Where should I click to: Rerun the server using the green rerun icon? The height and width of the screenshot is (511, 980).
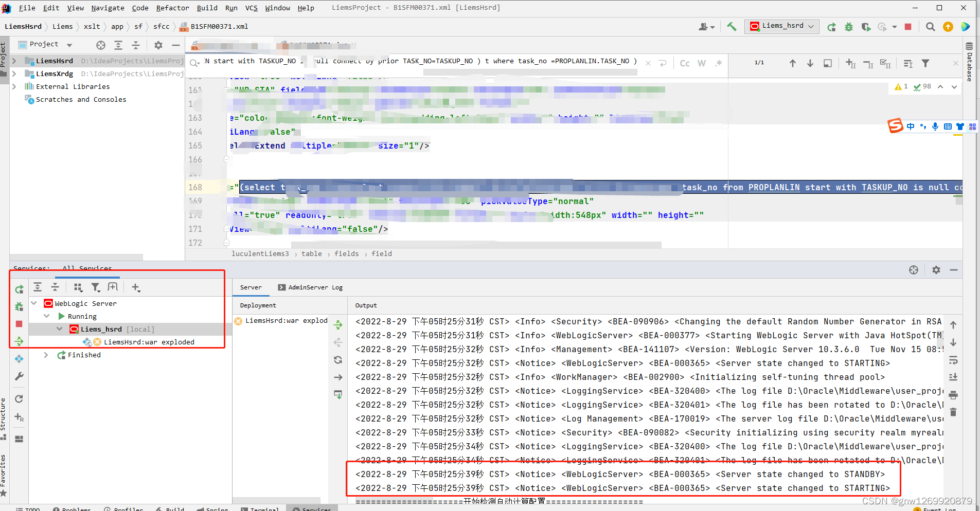pyautogui.click(x=19, y=289)
